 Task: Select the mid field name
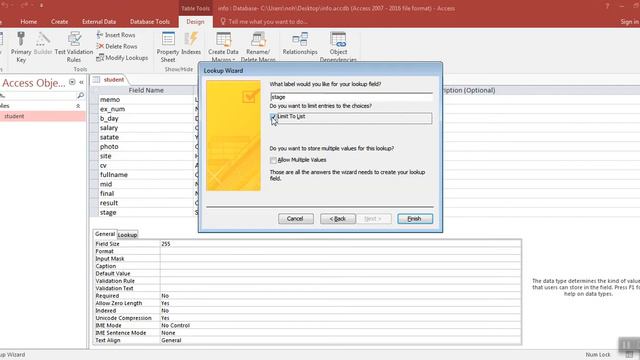coord(106,184)
